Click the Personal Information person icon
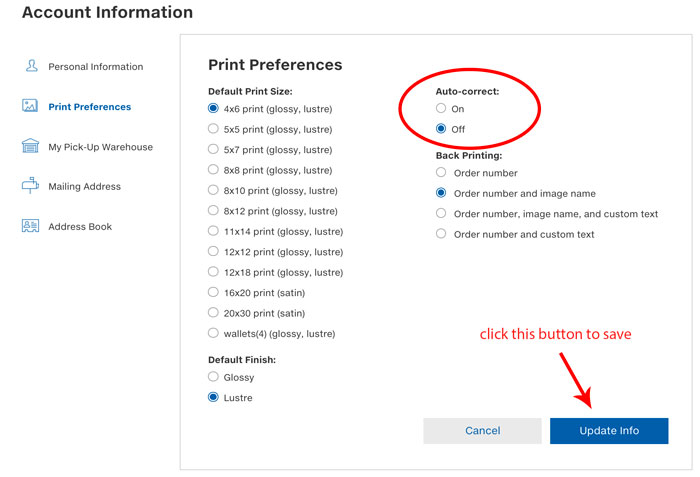700x477 pixels. 32,66
